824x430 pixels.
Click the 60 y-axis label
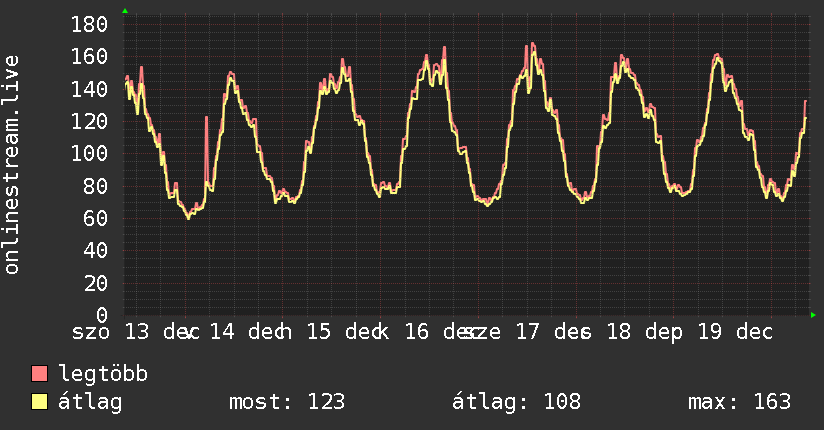point(96,218)
